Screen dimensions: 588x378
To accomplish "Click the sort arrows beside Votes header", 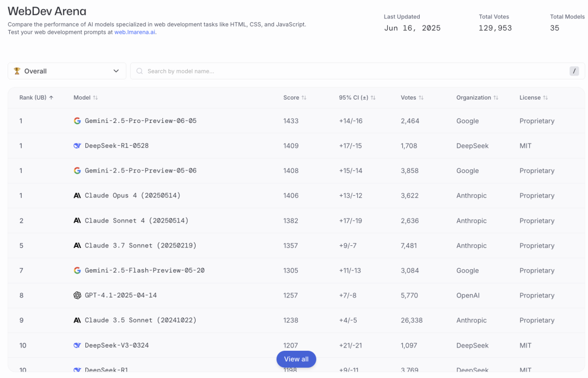I will tap(421, 97).
